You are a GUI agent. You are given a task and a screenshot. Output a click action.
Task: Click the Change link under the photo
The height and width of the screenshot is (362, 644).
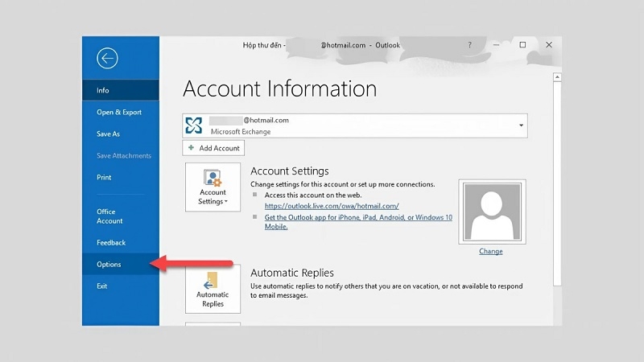(490, 251)
